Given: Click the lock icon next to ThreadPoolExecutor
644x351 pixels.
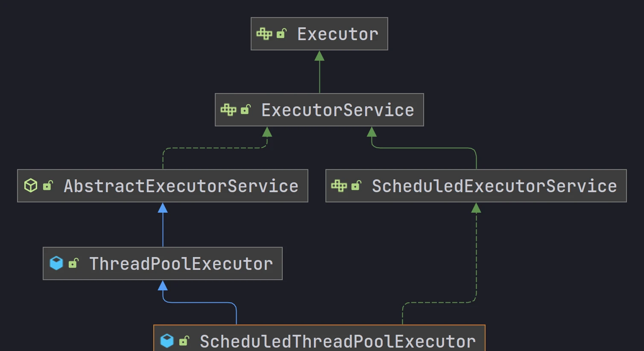Looking at the screenshot, I should [73, 263].
